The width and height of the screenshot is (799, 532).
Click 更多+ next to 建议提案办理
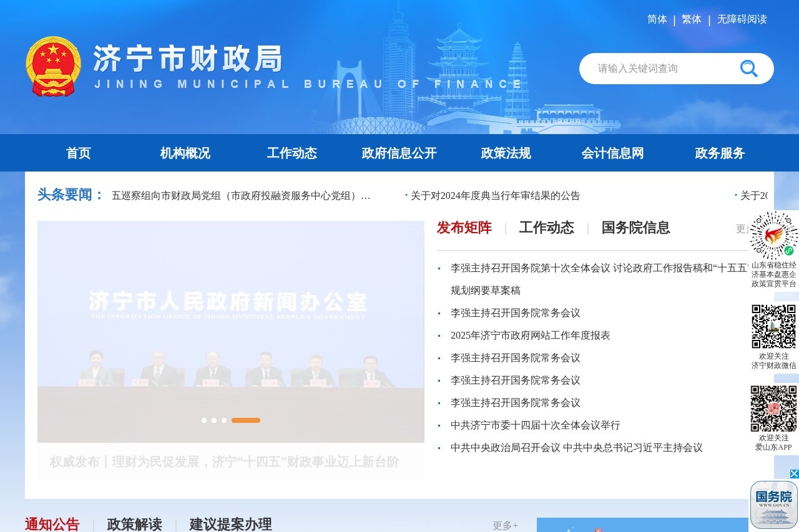point(505,526)
